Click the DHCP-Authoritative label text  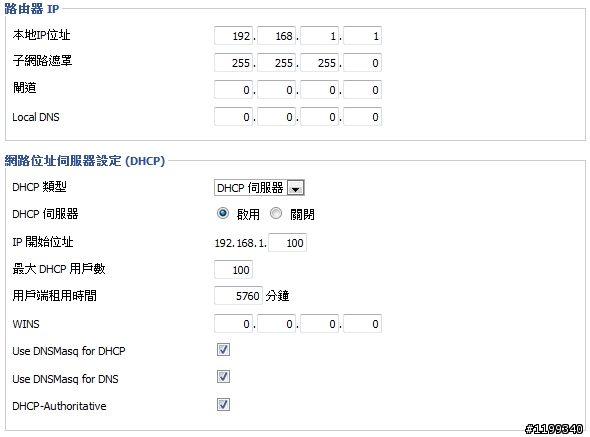tap(59, 406)
